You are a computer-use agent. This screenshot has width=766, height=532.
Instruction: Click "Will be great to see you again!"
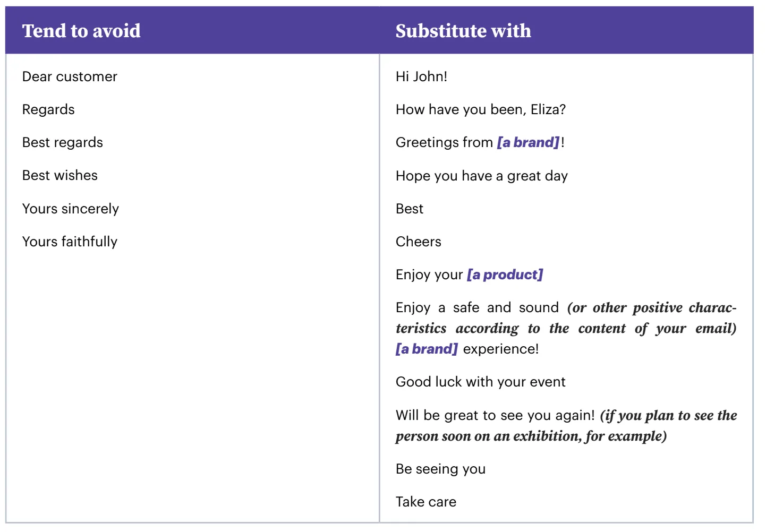point(495,415)
